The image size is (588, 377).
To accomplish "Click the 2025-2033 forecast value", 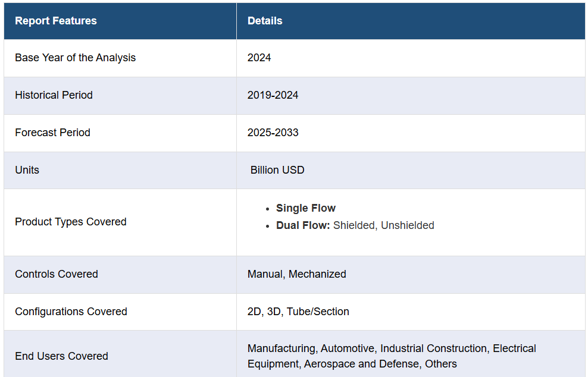I will pyautogui.click(x=273, y=133).
